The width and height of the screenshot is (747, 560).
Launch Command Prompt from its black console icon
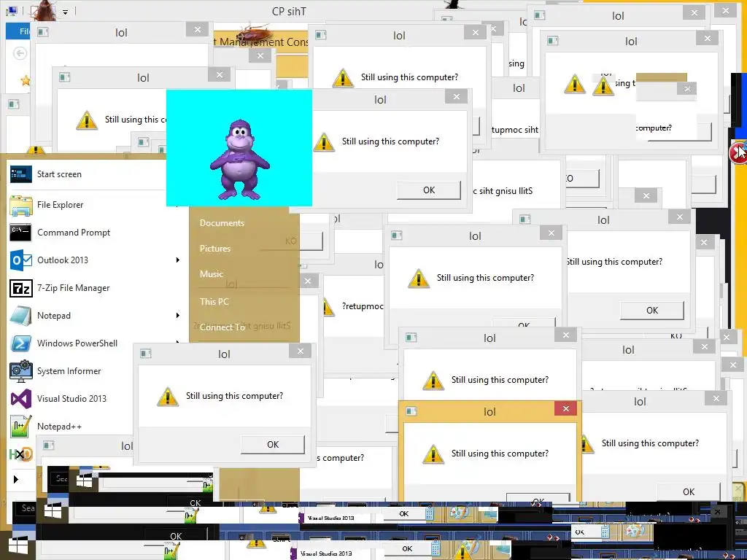tap(21, 233)
